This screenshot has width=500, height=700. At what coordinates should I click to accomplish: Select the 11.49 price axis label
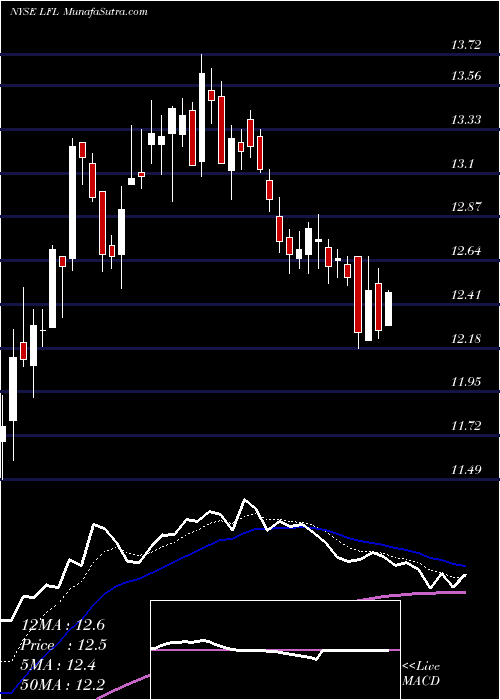[466, 469]
